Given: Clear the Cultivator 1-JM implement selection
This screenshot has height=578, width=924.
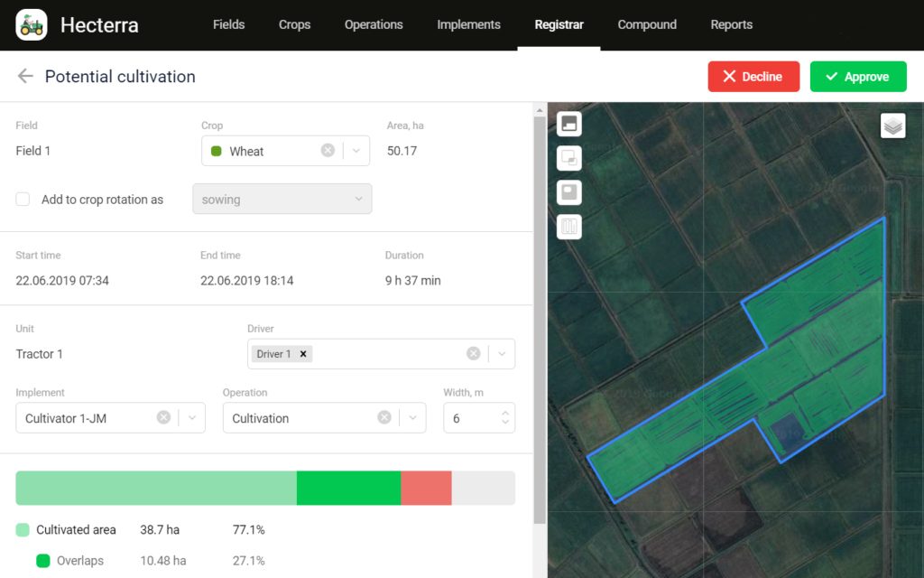Looking at the screenshot, I should click(x=163, y=417).
